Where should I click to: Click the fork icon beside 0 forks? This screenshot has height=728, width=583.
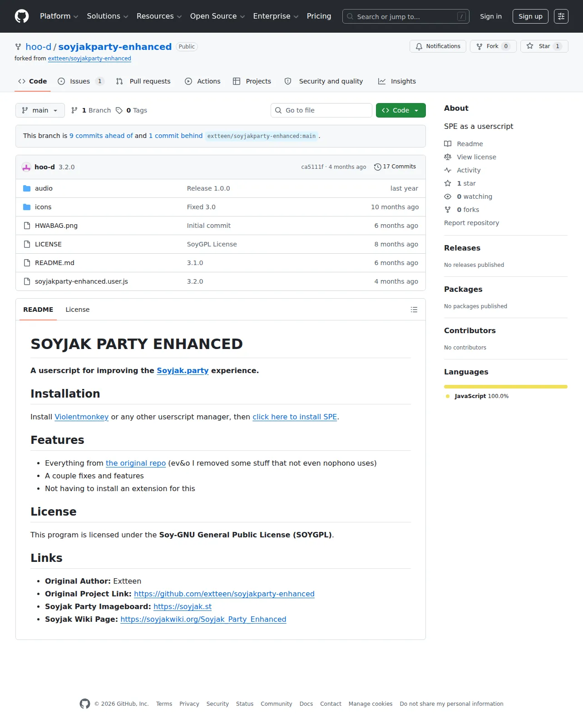point(448,210)
